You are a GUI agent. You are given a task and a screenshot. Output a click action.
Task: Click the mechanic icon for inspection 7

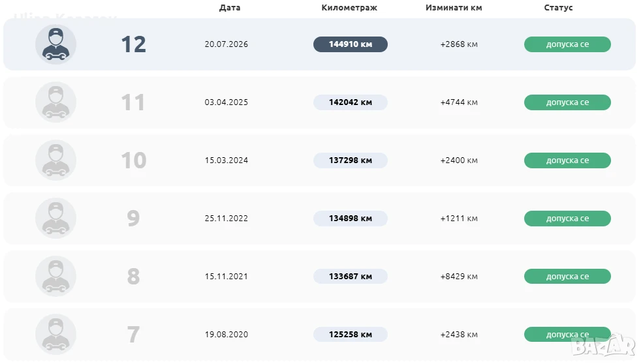click(55, 334)
